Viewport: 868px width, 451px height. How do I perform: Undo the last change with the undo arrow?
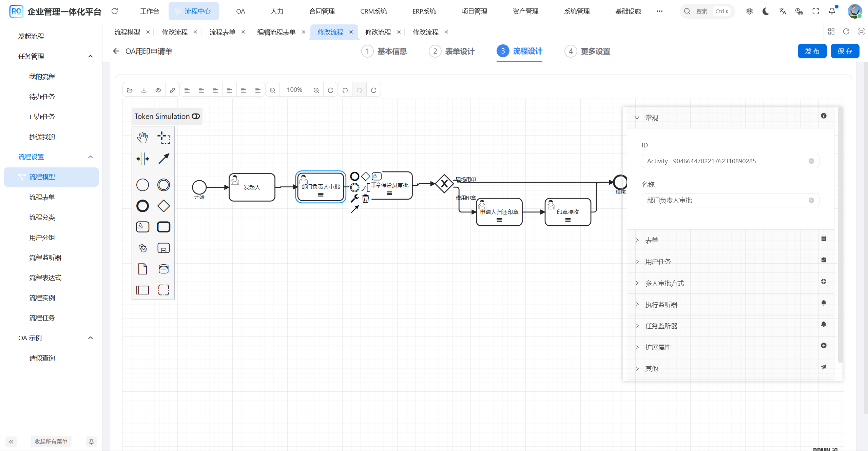point(345,90)
